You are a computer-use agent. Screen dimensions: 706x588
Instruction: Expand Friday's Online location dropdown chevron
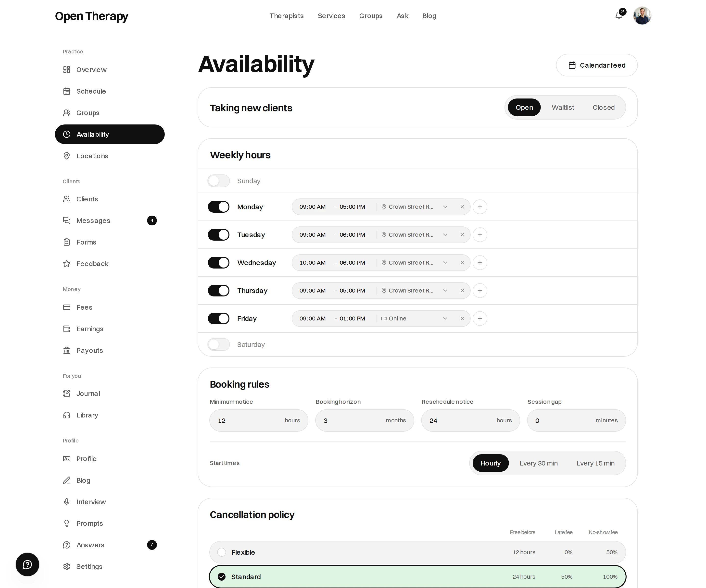click(x=445, y=318)
